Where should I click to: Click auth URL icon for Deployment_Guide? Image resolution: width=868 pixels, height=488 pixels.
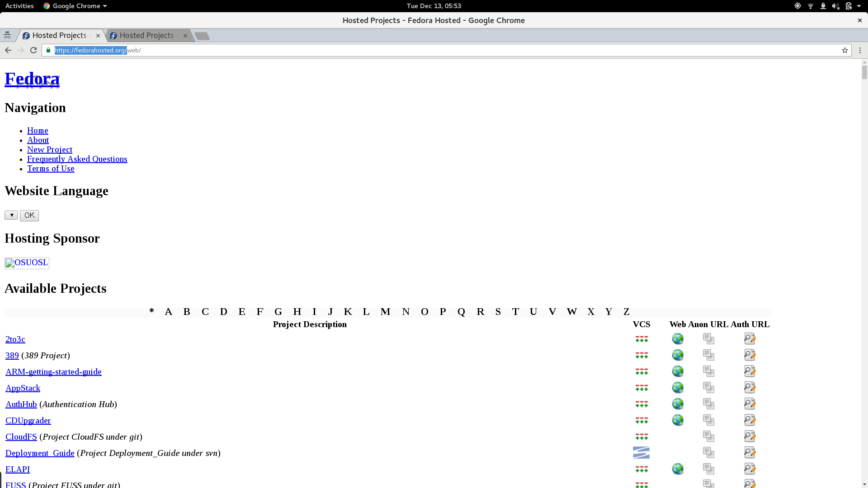tap(750, 453)
